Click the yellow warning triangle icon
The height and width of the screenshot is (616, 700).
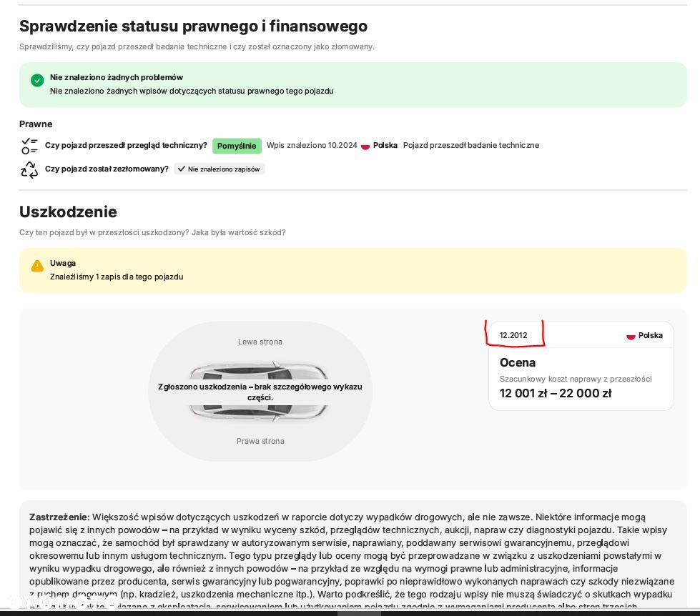pyautogui.click(x=37, y=266)
